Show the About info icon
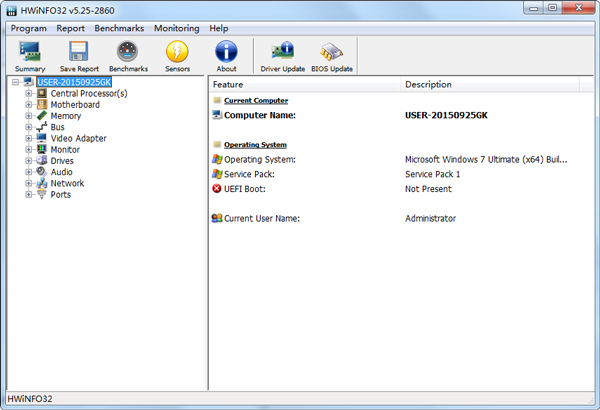Image resolution: width=600 pixels, height=410 pixels. point(226,51)
